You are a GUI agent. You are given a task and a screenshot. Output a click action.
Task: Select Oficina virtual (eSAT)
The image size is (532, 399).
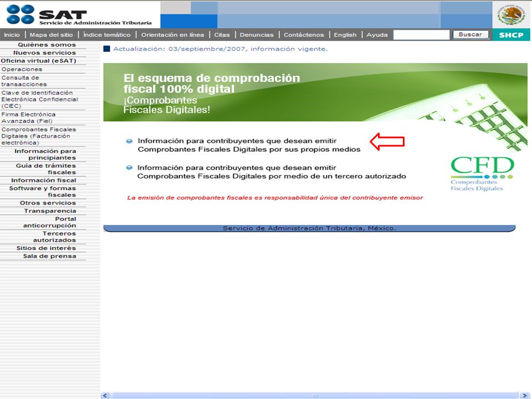(x=38, y=61)
